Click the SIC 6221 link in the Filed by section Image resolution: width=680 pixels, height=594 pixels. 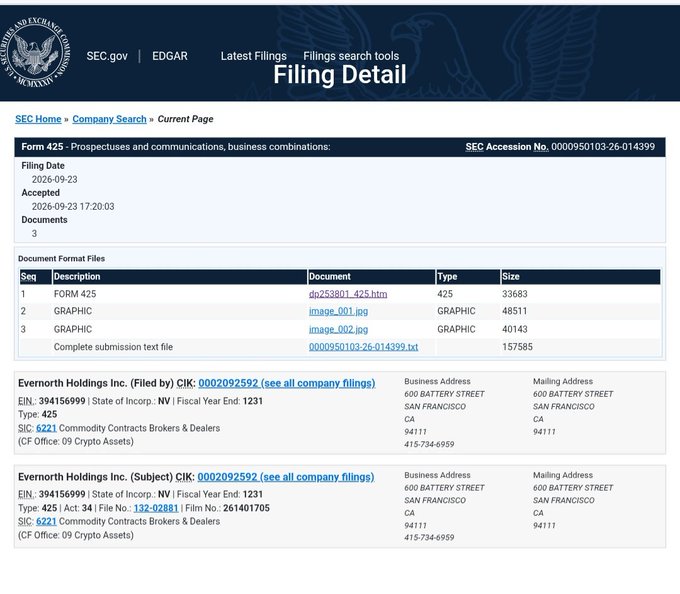46,428
